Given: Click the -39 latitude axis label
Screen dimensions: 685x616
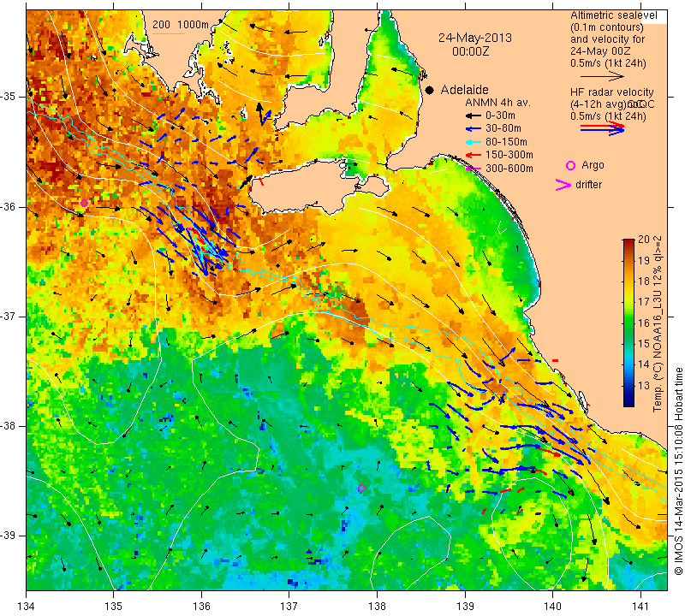Looking at the screenshot, I should click(8, 536).
